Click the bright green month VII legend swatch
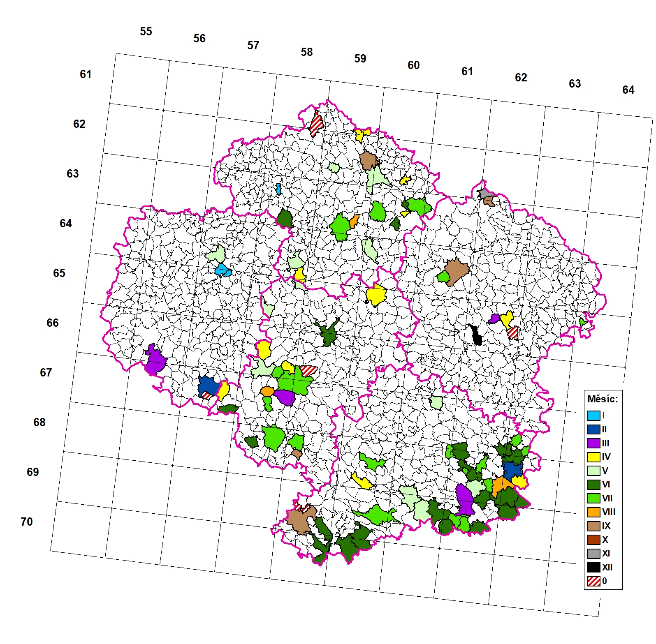This screenshot has height=644, width=656. coord(593,499)
